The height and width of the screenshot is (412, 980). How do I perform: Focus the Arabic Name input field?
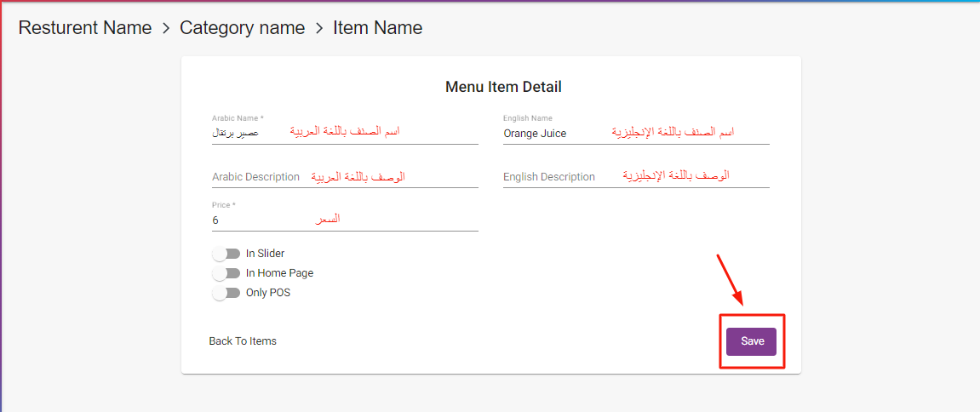344,134
